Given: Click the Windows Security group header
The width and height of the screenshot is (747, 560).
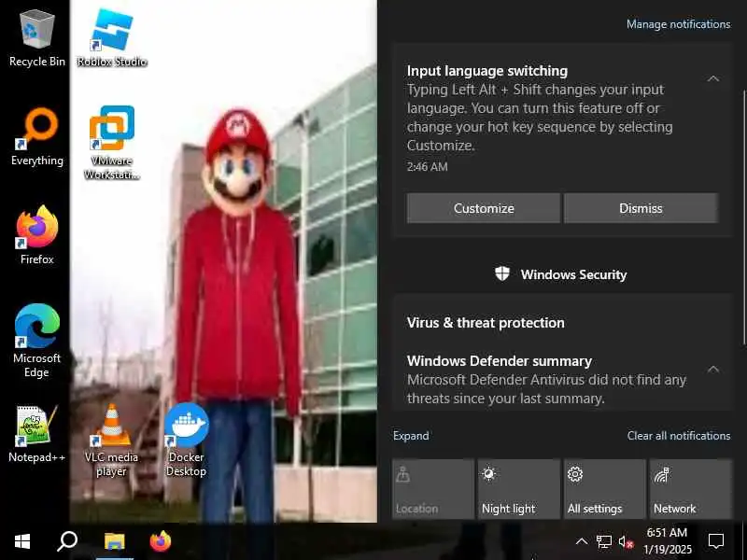Looking at the screenshot, I should point(561,274).
